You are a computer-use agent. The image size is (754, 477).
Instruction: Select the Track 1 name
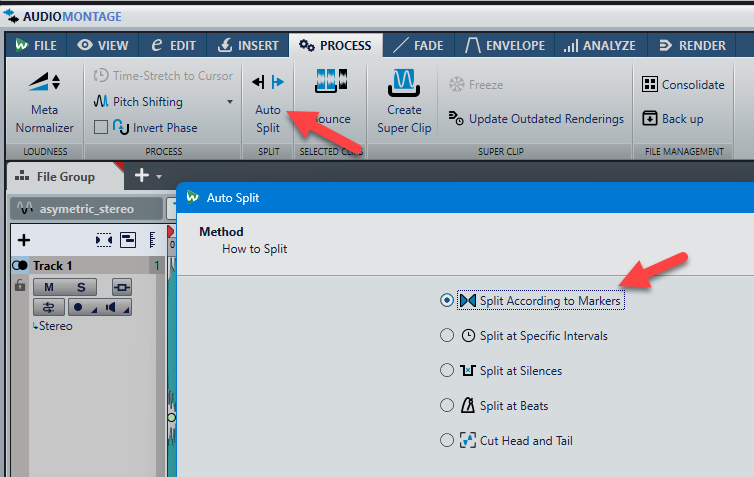point(52,265)
